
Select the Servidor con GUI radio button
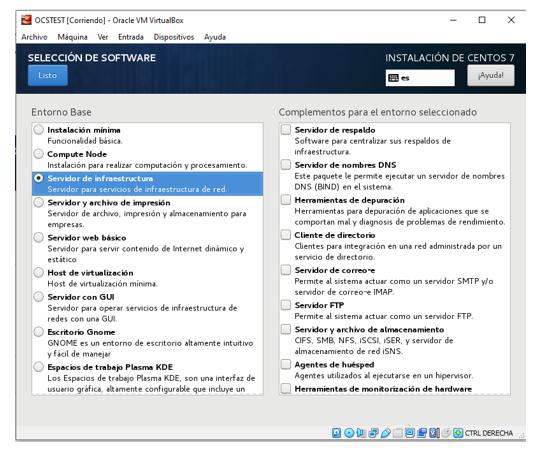tap(39, 296)
